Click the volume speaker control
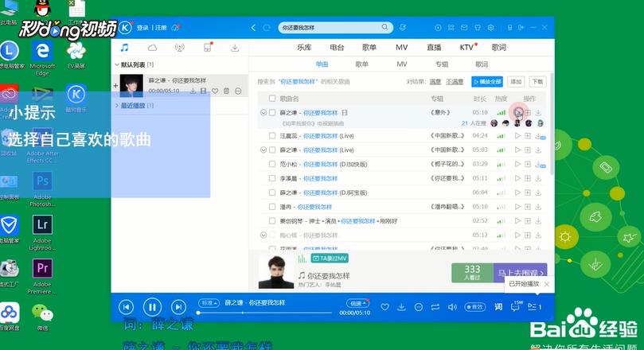This screenshot has height=350, width=644. click(452, 307)
